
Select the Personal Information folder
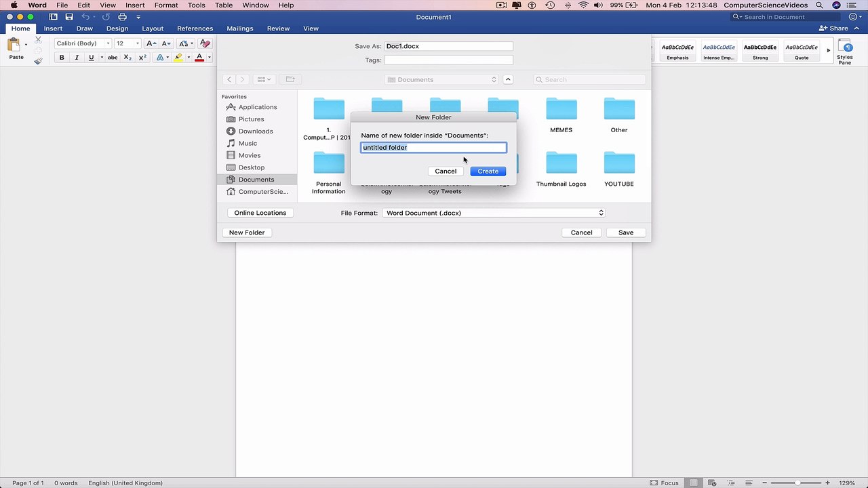(x=329, y=173)
